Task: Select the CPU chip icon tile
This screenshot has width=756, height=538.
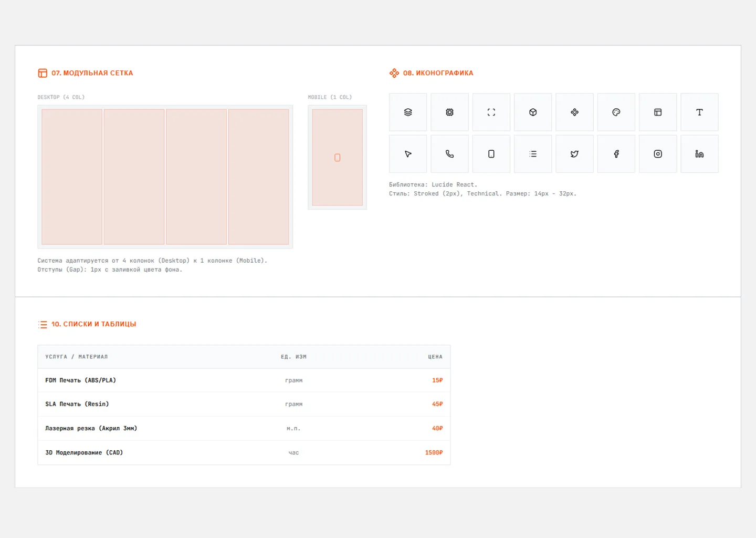Action: pyautogui.click(x=449, y=112)
